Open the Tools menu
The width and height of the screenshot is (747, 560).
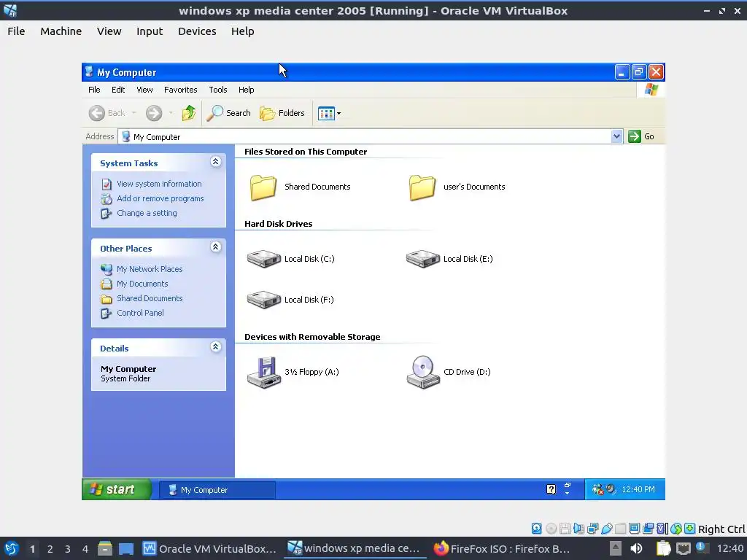click(x=217, y=90)
